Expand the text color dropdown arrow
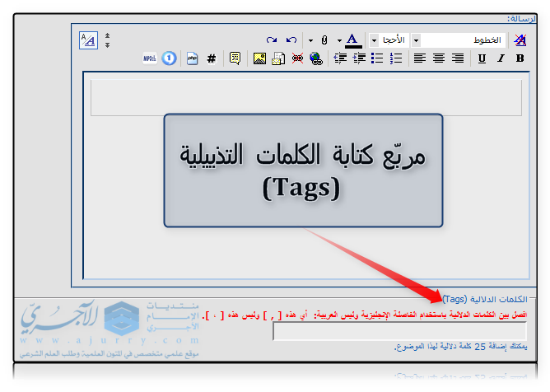The height and width of the screenshot is (392, 550). click(x=339, y=40)
